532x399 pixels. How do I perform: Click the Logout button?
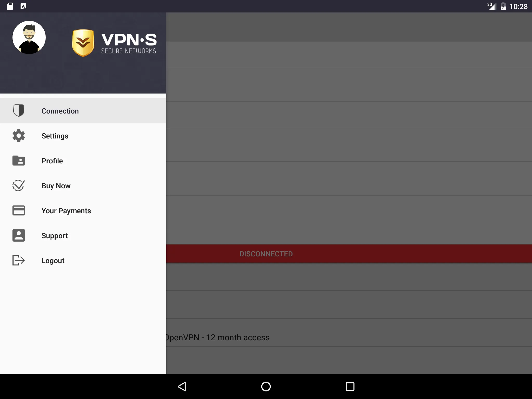(x=53, y=260)
